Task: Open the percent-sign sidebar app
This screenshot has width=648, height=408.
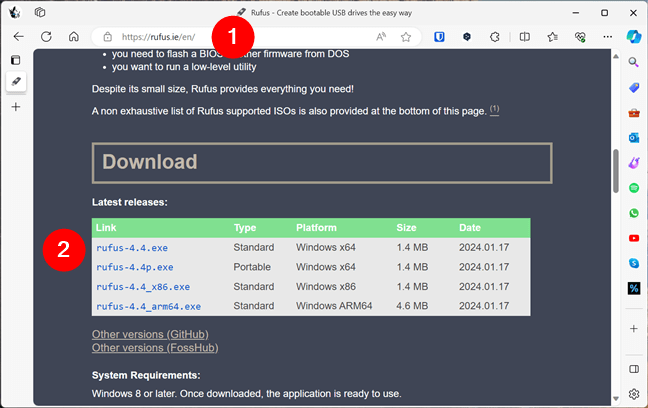Action: pyautogui.click(x=634, y=288)
